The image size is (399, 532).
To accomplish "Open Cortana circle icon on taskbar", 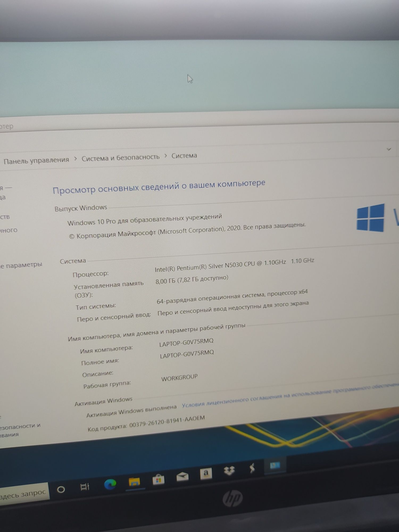I will [x=61, y=489].
